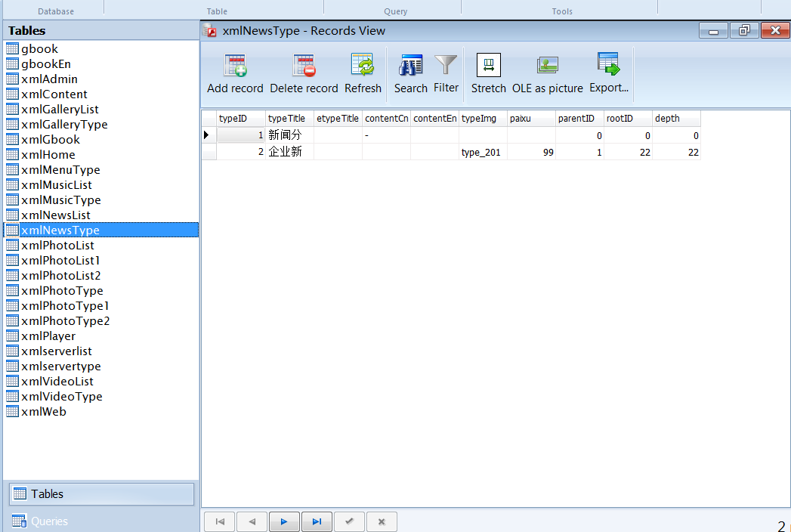Go to previous record arrow
This screenshot has height=532, width=791.
click(252, 522)
